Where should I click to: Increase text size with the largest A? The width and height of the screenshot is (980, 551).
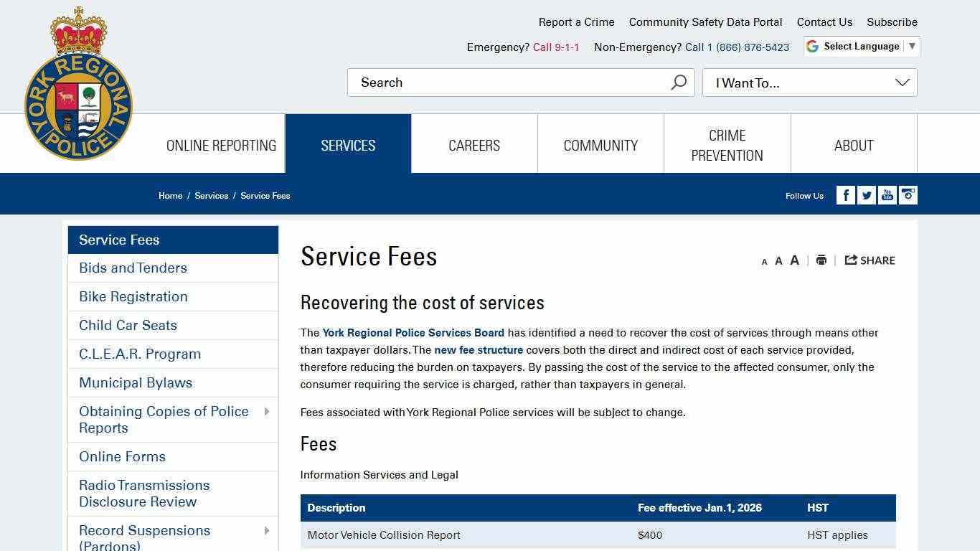click(x=794, y=260)
